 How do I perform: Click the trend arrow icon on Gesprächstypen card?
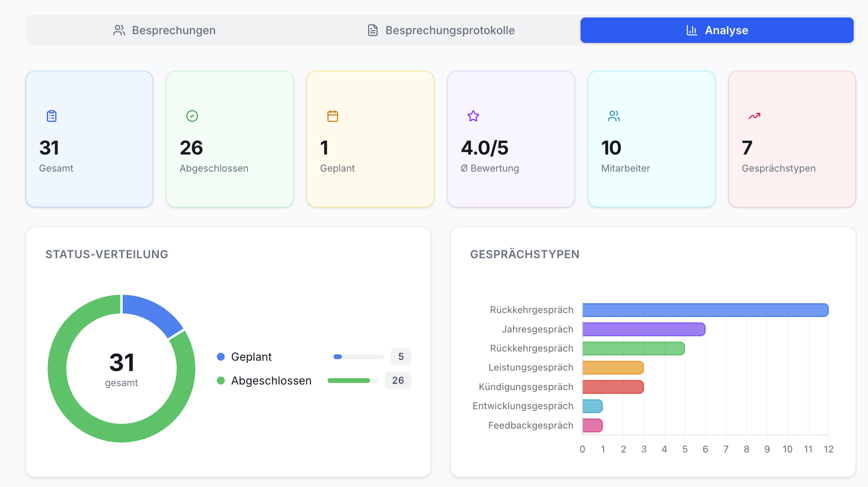[754, 116]
